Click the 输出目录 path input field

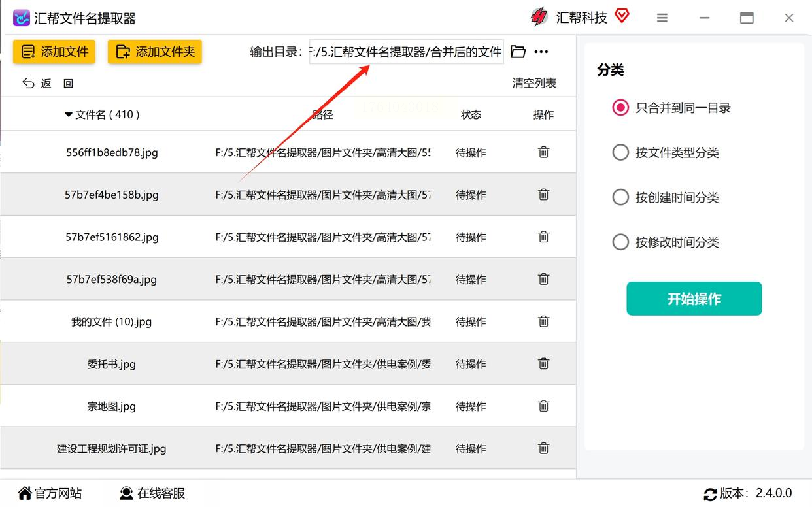tap(406, 52)
